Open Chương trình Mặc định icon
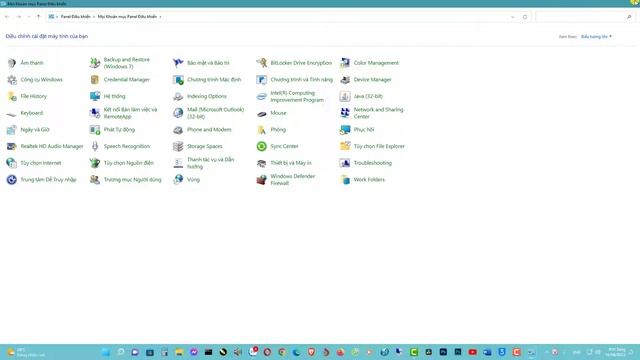 [x=178, y=80]
